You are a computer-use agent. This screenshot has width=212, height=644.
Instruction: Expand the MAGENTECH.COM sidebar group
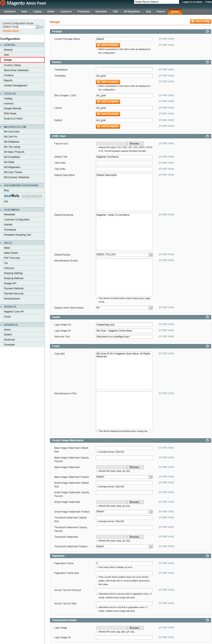[22, 127]
